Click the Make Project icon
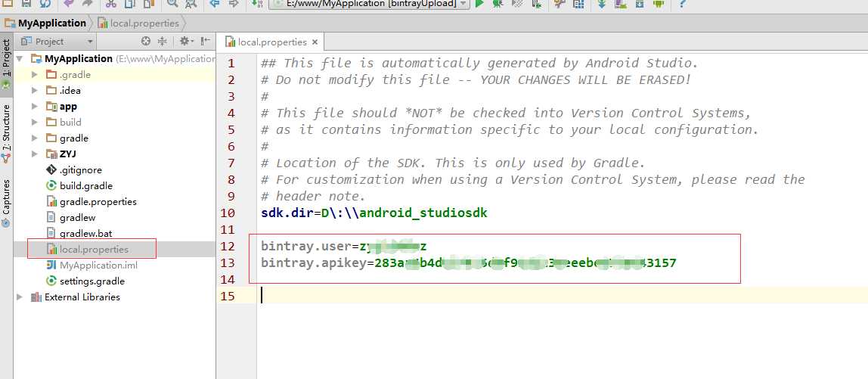 click(x=256, y=3)
